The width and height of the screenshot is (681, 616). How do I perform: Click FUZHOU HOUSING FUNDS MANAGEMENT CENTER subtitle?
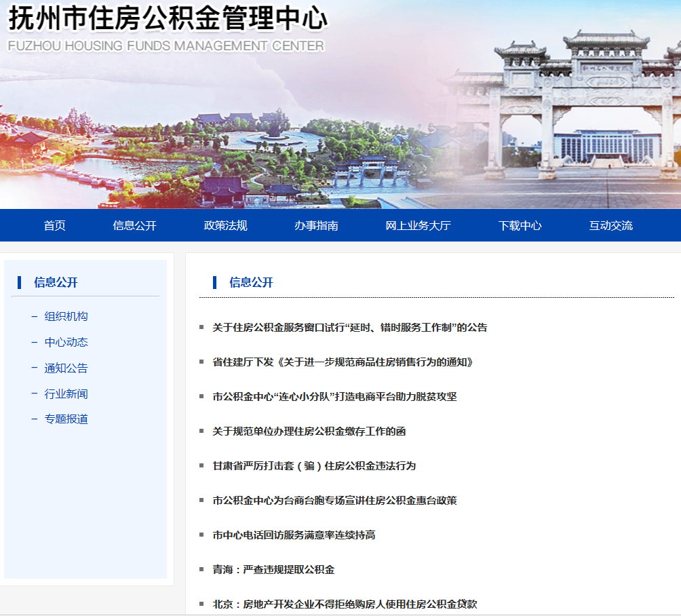[x=166, y=45]
